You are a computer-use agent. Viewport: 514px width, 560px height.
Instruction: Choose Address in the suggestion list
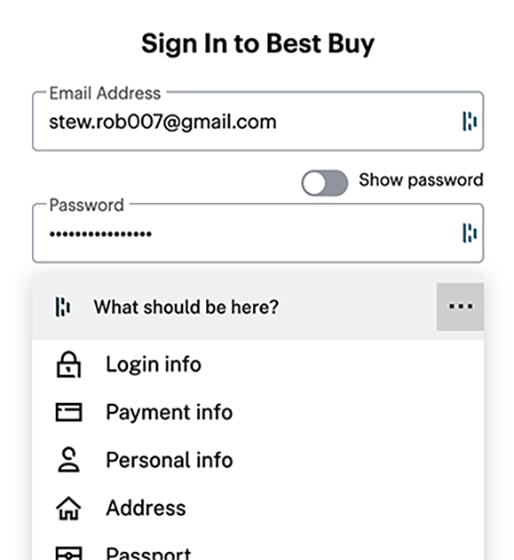(258, 508)
